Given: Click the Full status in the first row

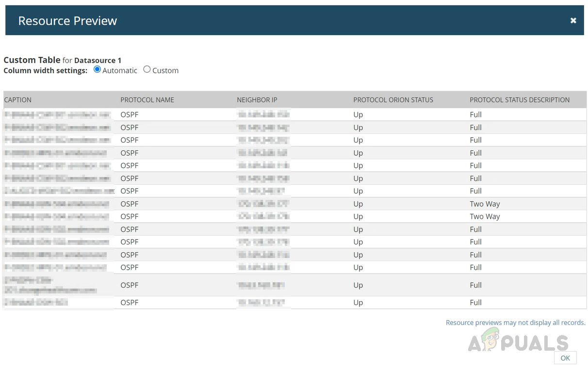Looking at the screenshot, I should coord(475,114).
